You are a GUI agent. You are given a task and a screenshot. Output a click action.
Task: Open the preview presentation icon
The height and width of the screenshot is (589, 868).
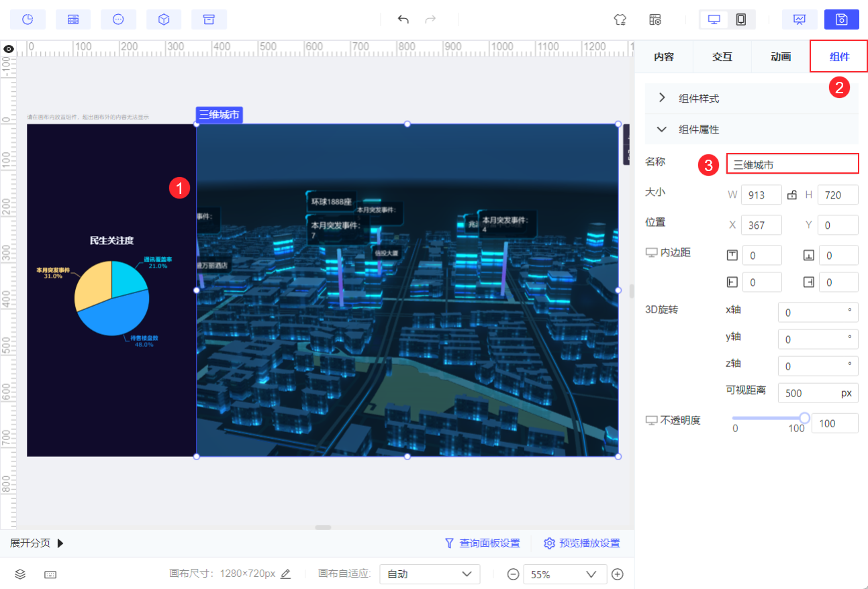[799, 19]
